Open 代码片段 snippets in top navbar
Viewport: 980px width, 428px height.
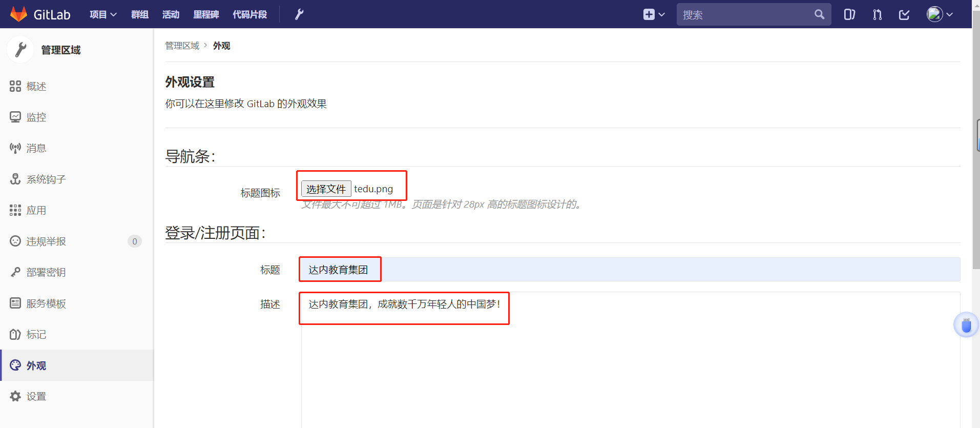[250, 14]
